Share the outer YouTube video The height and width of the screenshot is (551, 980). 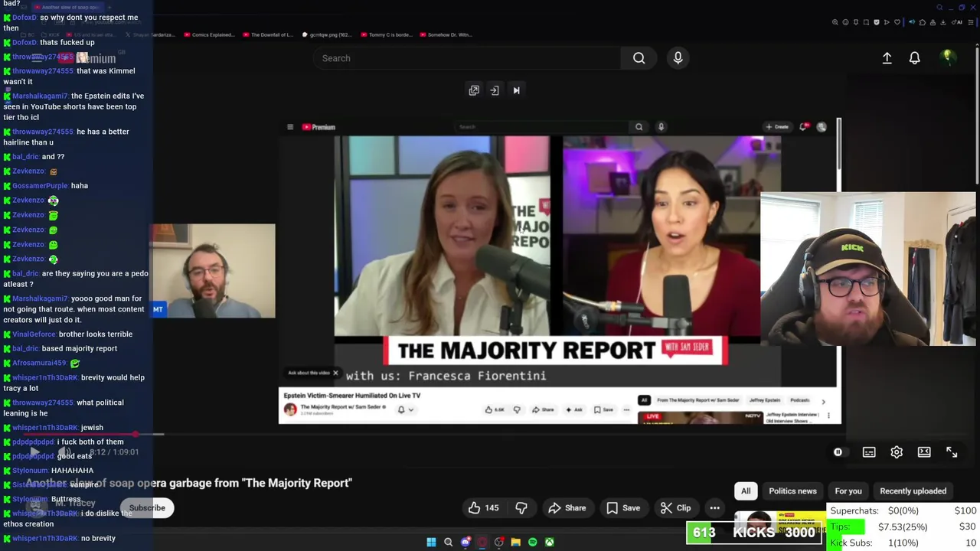(x=567, y=507)
